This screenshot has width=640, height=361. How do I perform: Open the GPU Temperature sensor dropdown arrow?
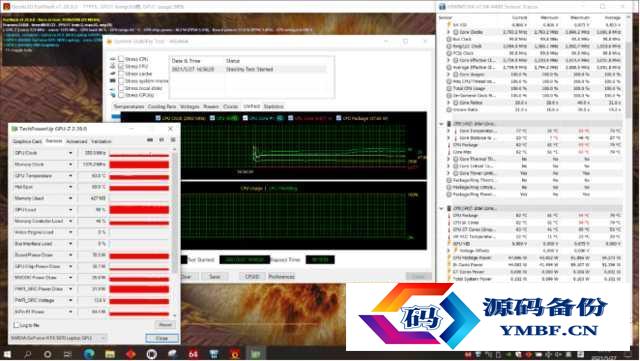point(71,176)
